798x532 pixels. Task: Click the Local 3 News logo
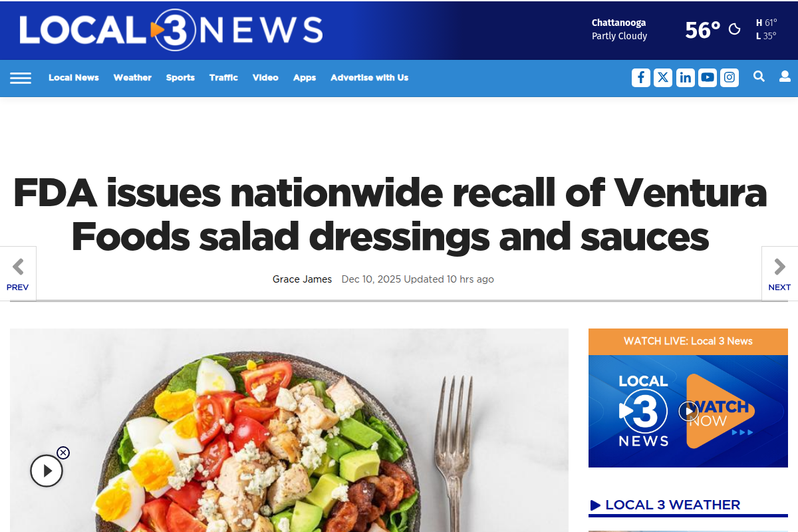pos(171,30)
